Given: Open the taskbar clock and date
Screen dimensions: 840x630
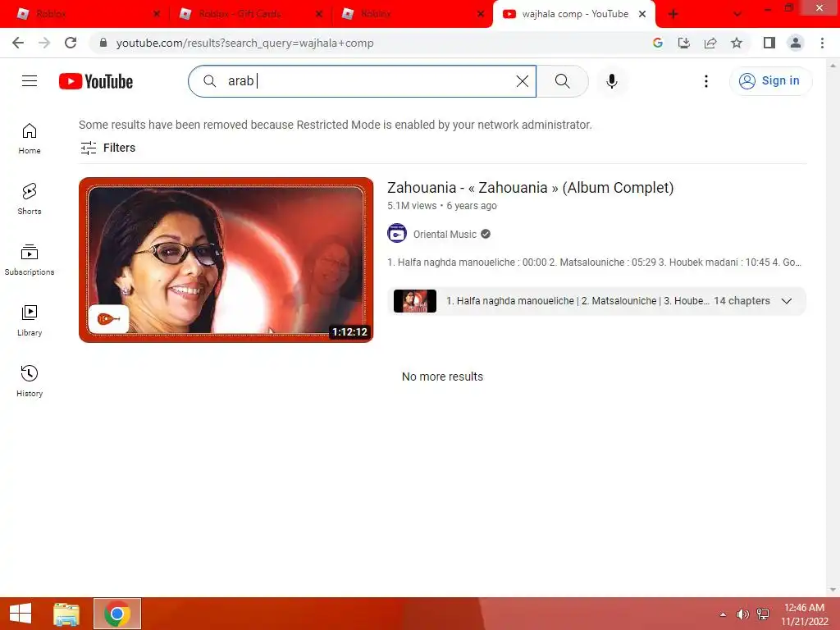Looking at the screenshot, I should pos(804,614).
